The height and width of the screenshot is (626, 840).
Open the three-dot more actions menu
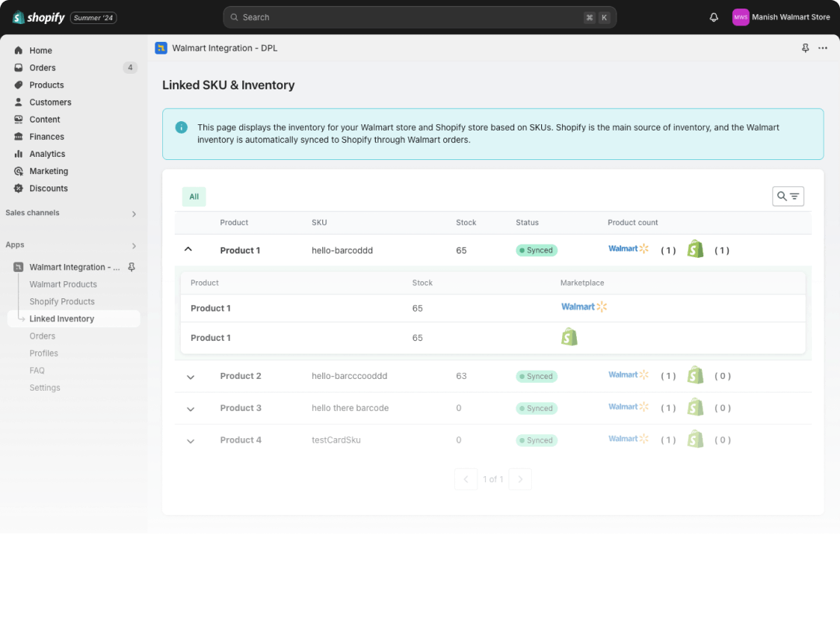point(822,47)
